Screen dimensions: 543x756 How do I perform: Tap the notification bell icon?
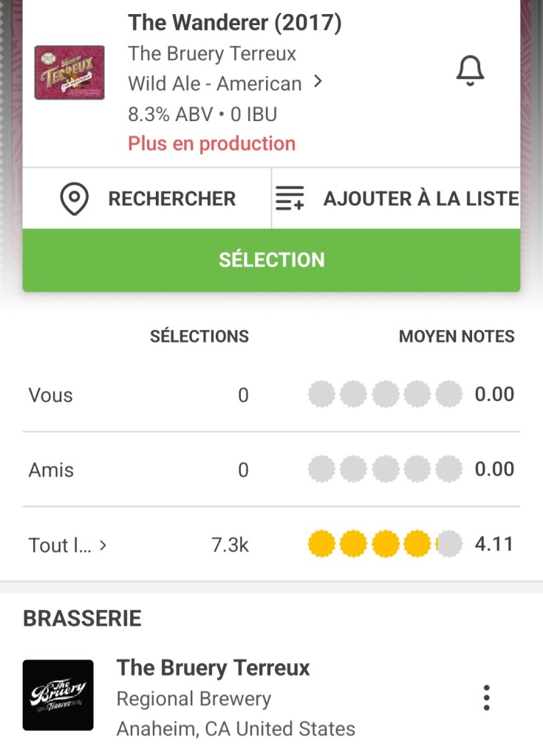click(x=469, y=72)
